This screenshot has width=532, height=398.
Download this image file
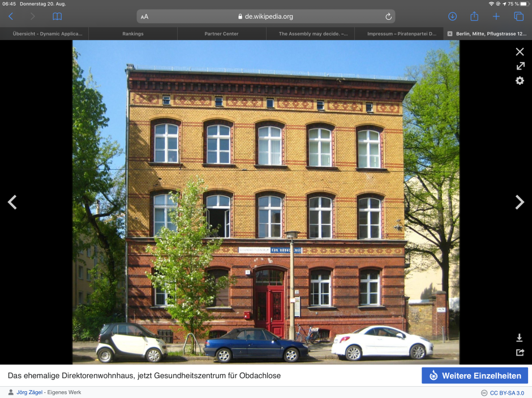click(x=520, y=338)
